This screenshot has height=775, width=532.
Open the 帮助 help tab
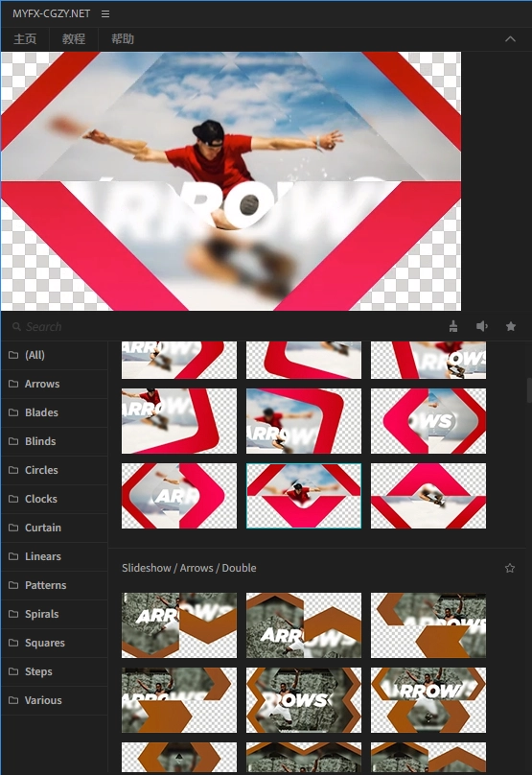[123, 39]
